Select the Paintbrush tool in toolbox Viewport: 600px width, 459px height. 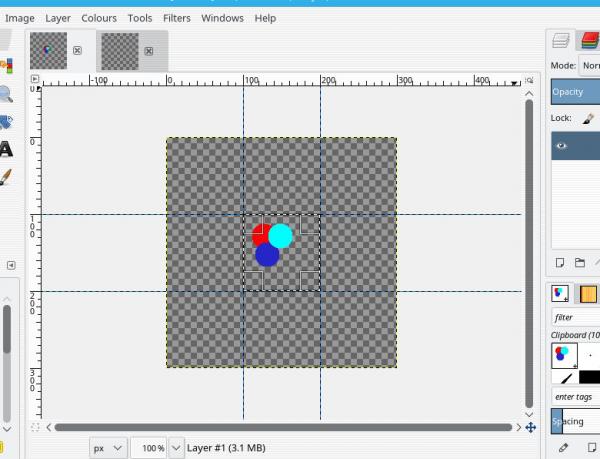click(x=5, y=177)
